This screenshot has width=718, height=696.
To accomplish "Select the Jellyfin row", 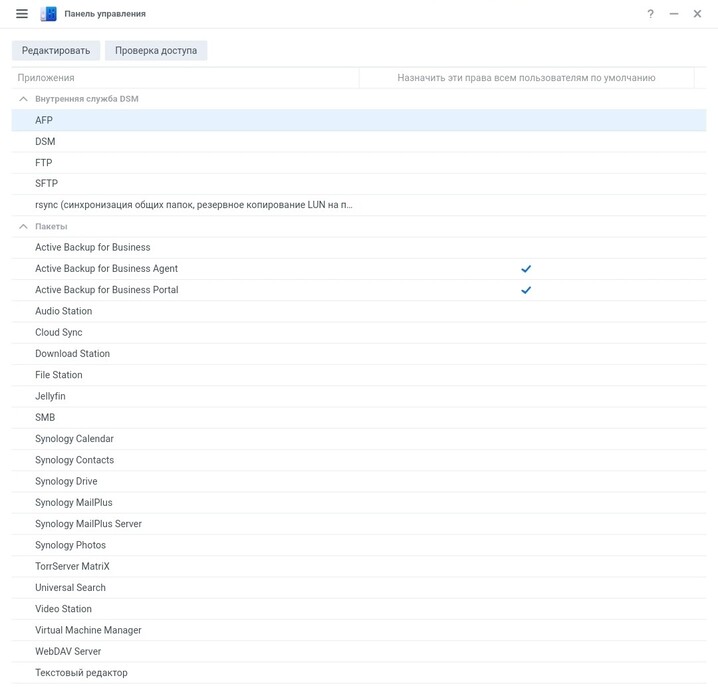I will (359, 397).
